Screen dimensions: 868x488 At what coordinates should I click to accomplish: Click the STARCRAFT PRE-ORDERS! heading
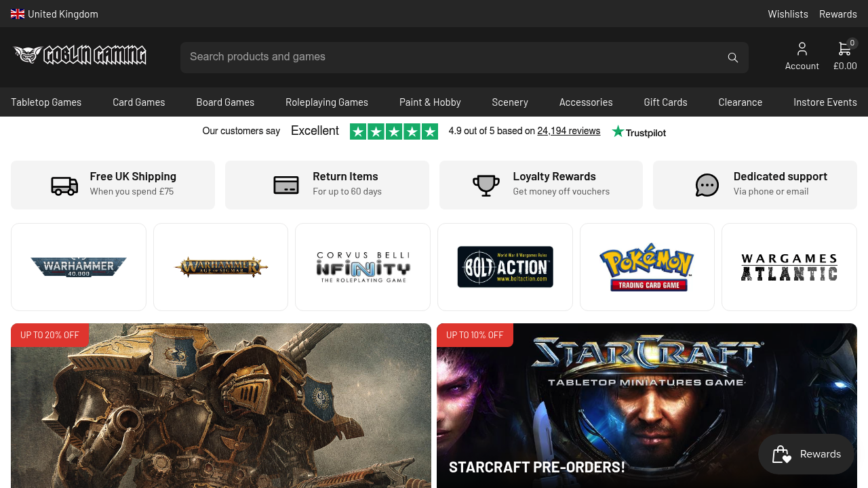(x=537, y=467)
